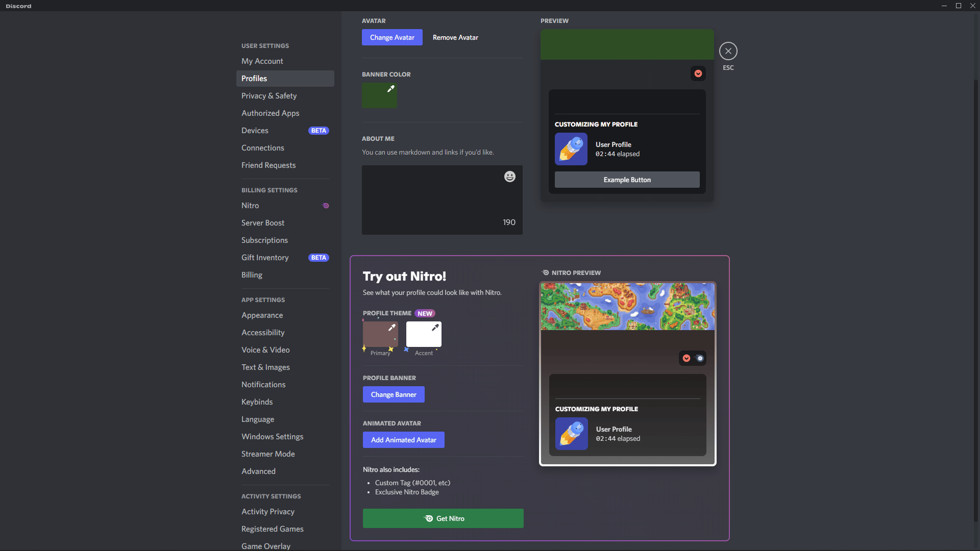The height and width of the screenshot is (551, 980).
Task: Open Windows Settings page
Action: click(285, 437)
